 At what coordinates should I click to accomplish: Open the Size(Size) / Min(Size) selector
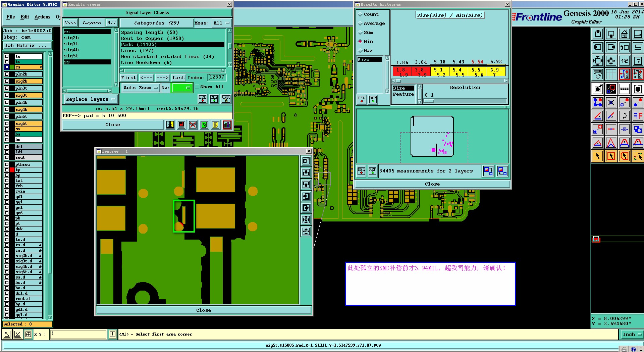[450, 15]
